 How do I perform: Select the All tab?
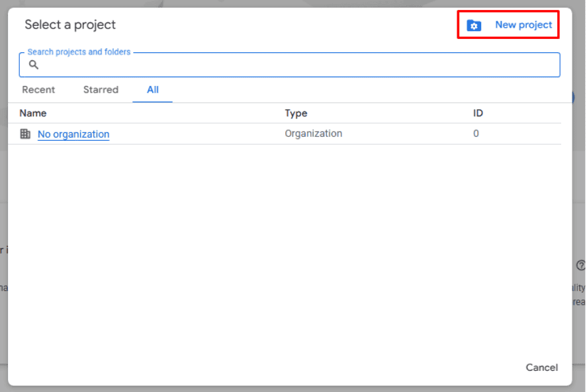pyautogui.click(x=153, y=90)
